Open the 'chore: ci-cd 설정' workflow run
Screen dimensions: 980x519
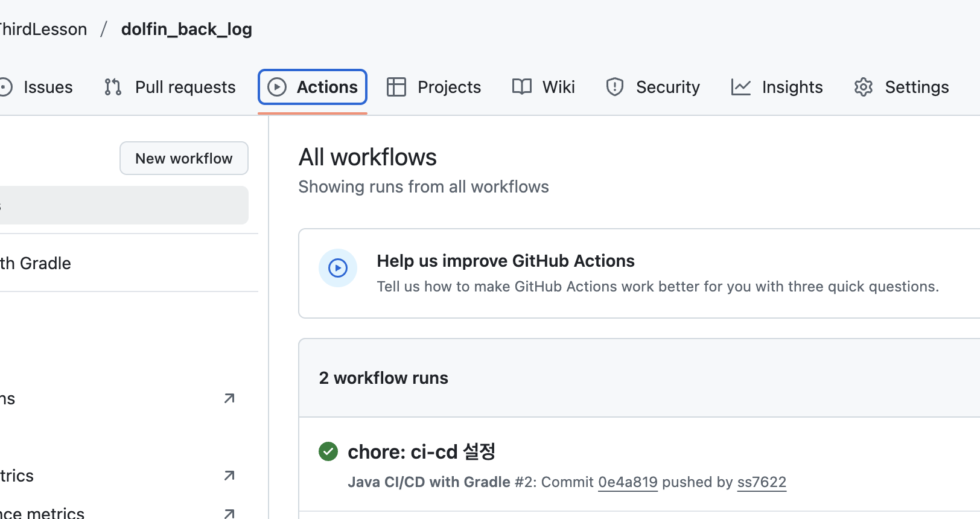[422, 451]
